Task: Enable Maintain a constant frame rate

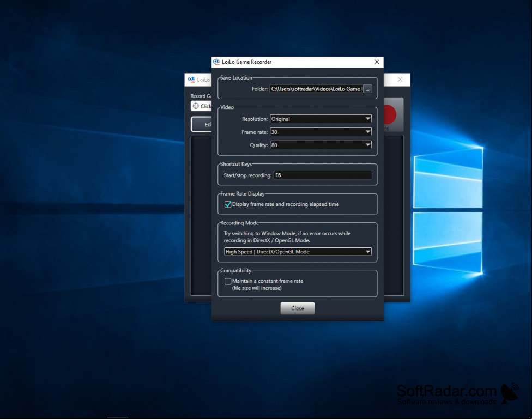Action: pos(228,281)
